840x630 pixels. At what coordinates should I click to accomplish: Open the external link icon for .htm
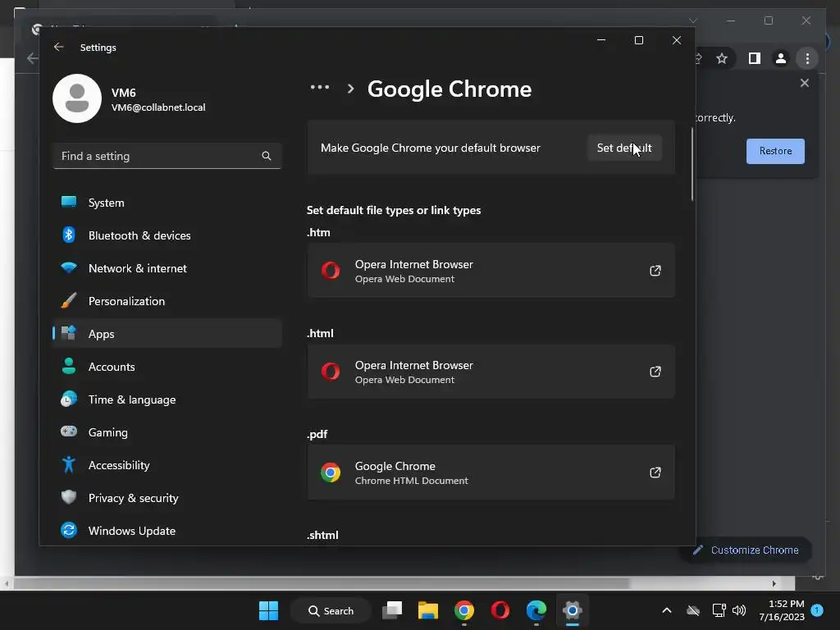point(655,271)
